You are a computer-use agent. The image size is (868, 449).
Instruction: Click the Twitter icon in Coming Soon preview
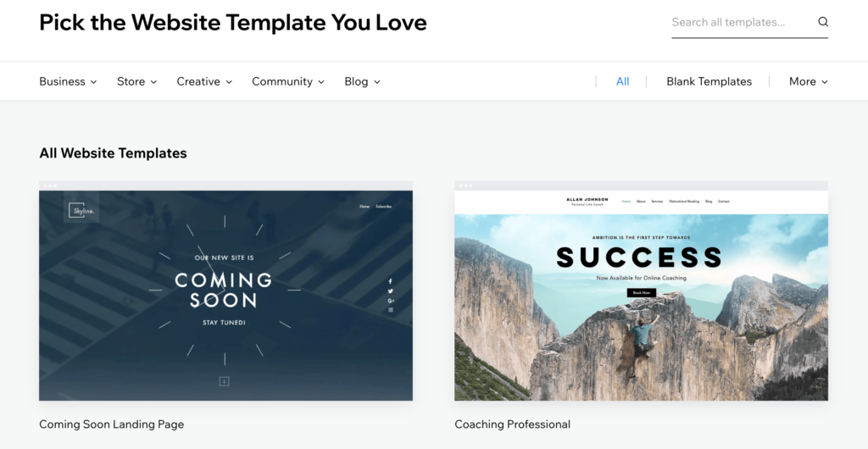click(390, 291)
